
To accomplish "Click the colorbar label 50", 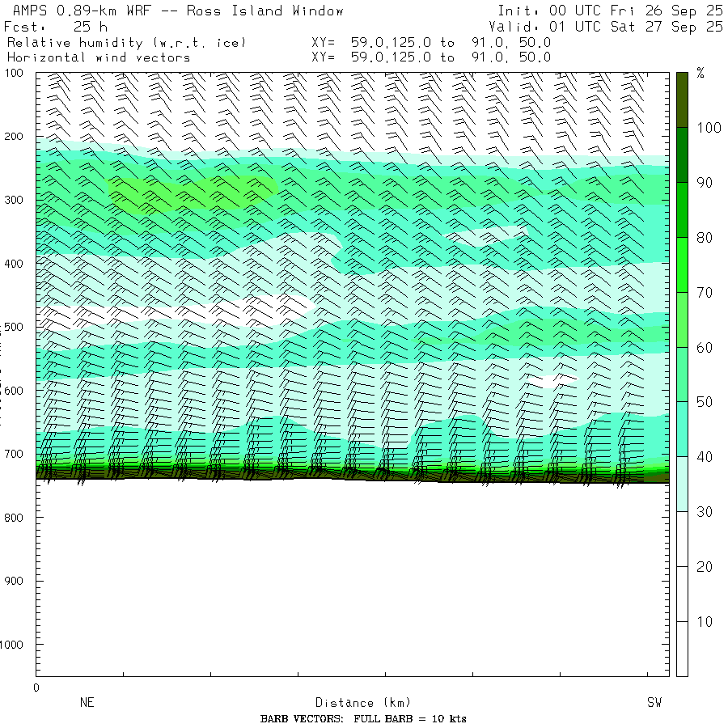I will pyautogui.click(x=705, y=402).
